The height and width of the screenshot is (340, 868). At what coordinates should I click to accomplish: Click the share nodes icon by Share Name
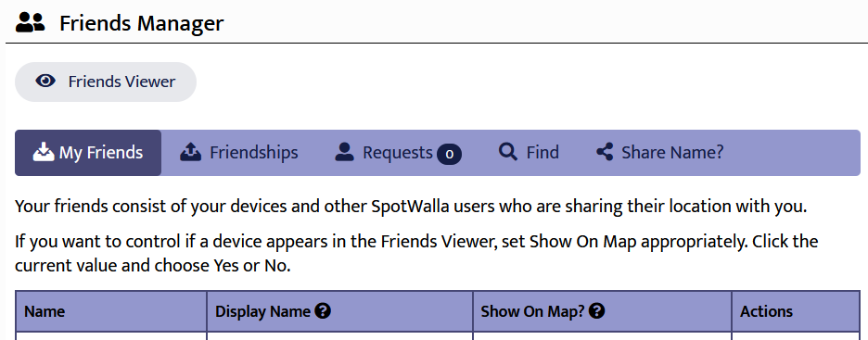(x=605, y=152)
